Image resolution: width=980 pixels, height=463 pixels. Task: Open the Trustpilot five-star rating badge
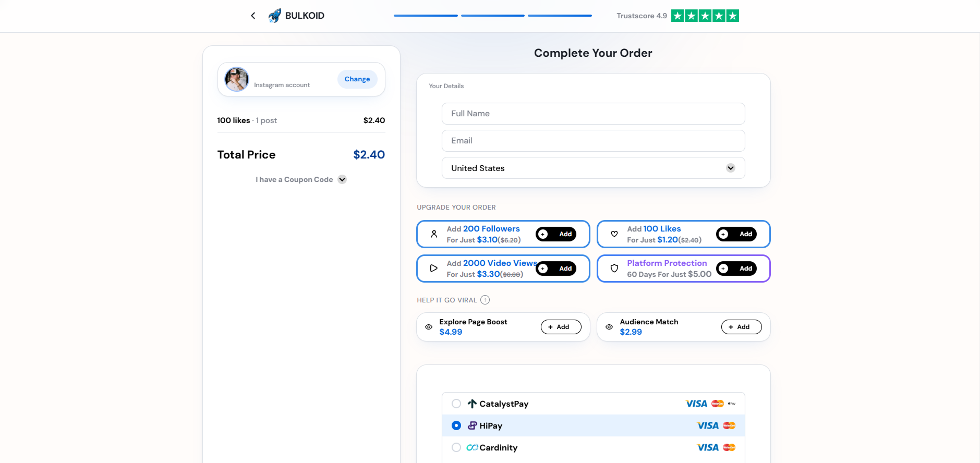(705, 16)
